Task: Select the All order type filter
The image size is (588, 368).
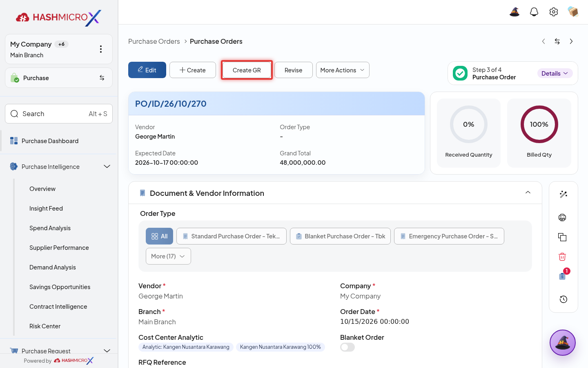Action: tap(159, 236)
